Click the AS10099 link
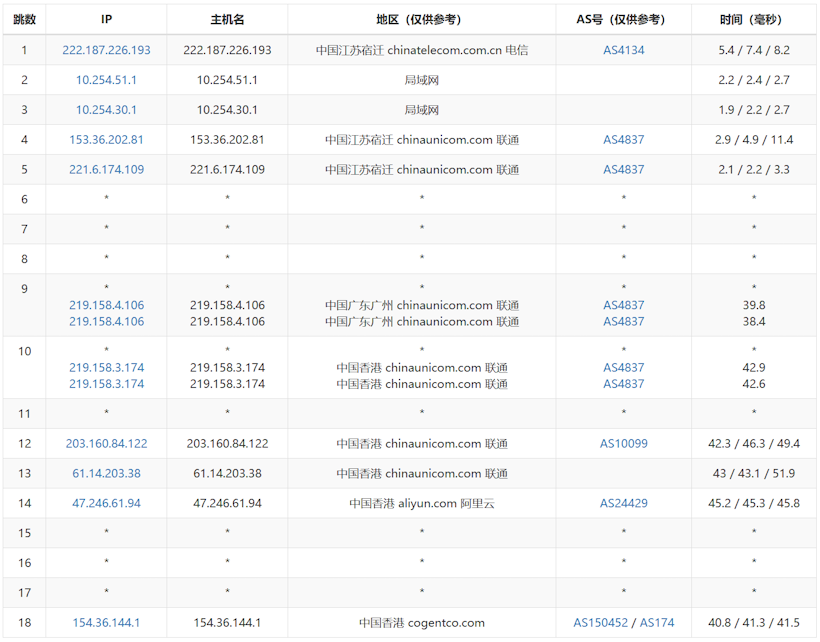 pos(623,444)
